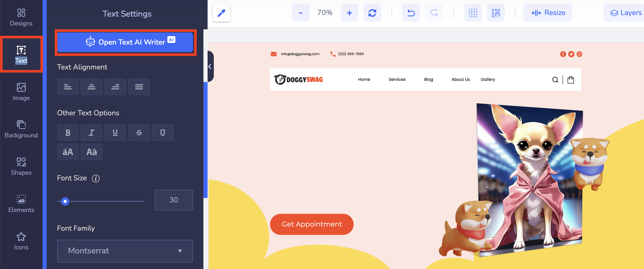
Task: Collapse the Text Settings panel
Action: (x=210, y=67)
